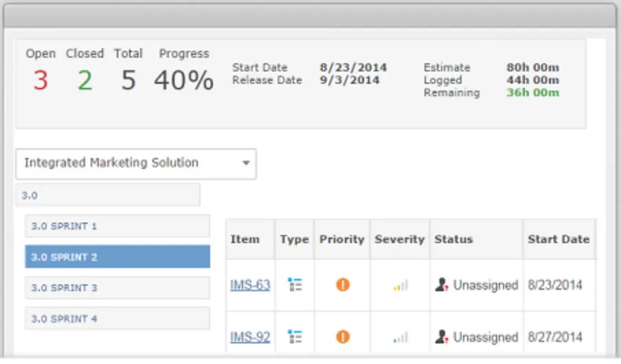Click the Start Date column header
Viewport: 621px width, 364px height.
click(558, 239)
